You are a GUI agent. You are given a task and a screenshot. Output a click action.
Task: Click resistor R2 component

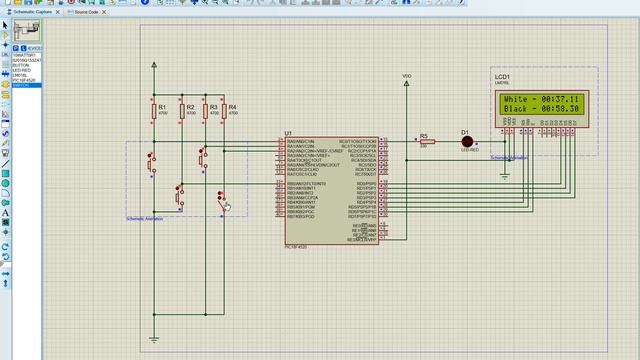(x=182, y=111)
